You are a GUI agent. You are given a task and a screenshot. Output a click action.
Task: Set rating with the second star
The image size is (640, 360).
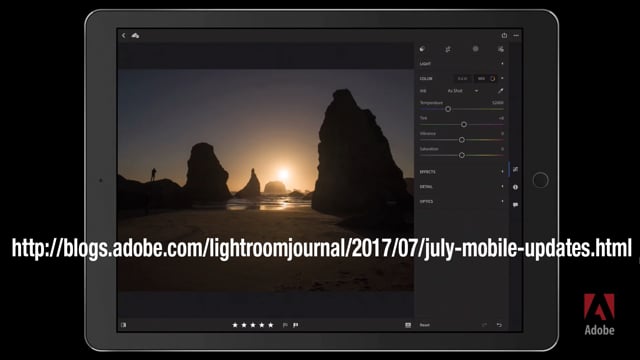coord(244,325)
